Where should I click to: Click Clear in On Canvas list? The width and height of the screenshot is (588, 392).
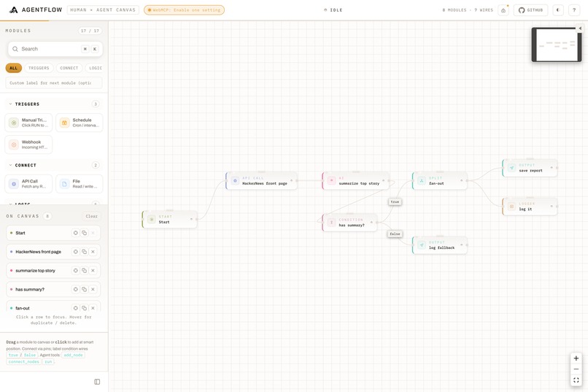[x=91, y=216]
